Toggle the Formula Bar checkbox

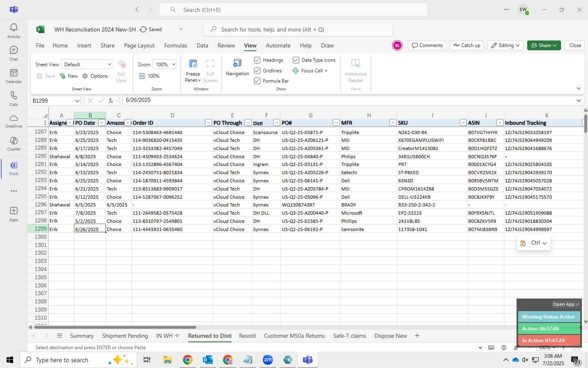(x=257, y=81)
